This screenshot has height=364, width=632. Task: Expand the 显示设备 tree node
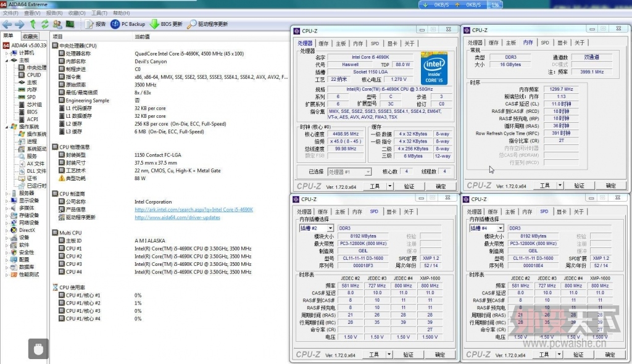(x=6, y=201)
